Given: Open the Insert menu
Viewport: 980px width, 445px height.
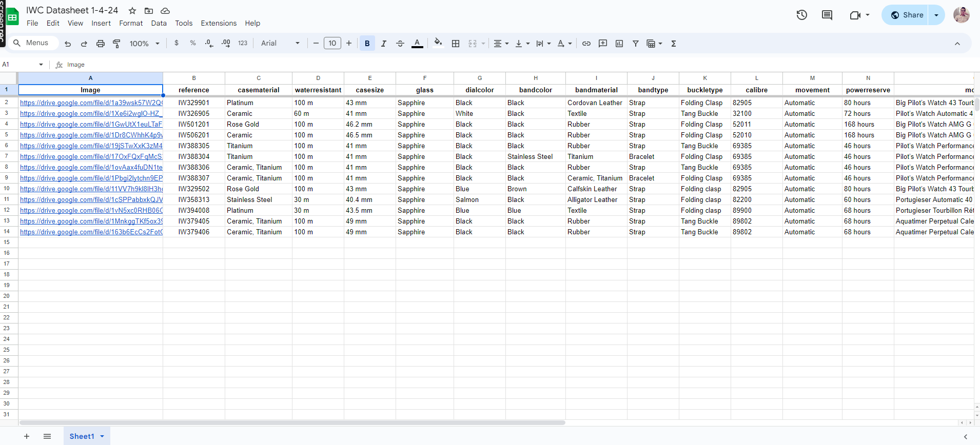Looking at the screenshot, I should 101,23.
